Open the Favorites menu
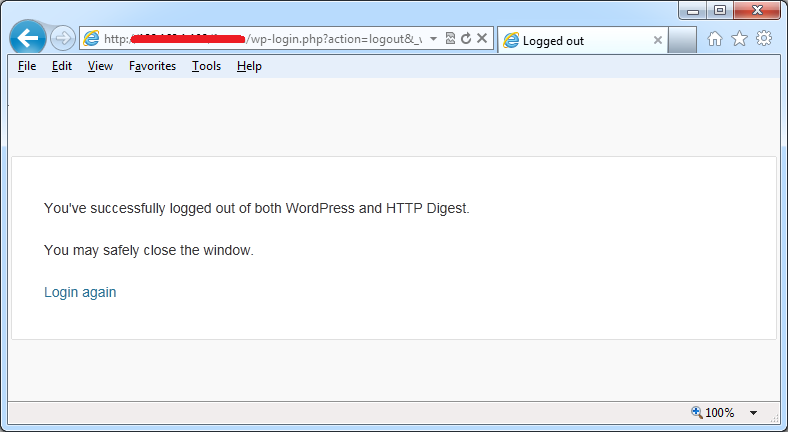Screen dimensions: 788x432 click(152, 66)
